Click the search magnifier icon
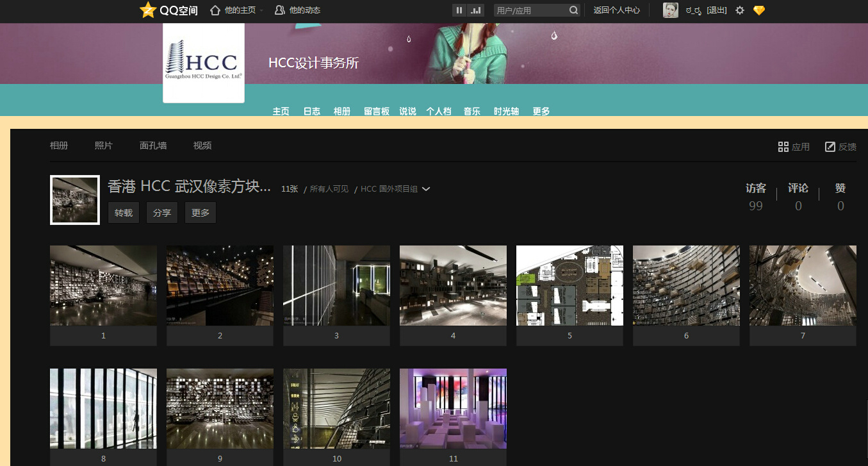Screen dimensions: 868x466 pyautogui.click(x=574, y=10)
